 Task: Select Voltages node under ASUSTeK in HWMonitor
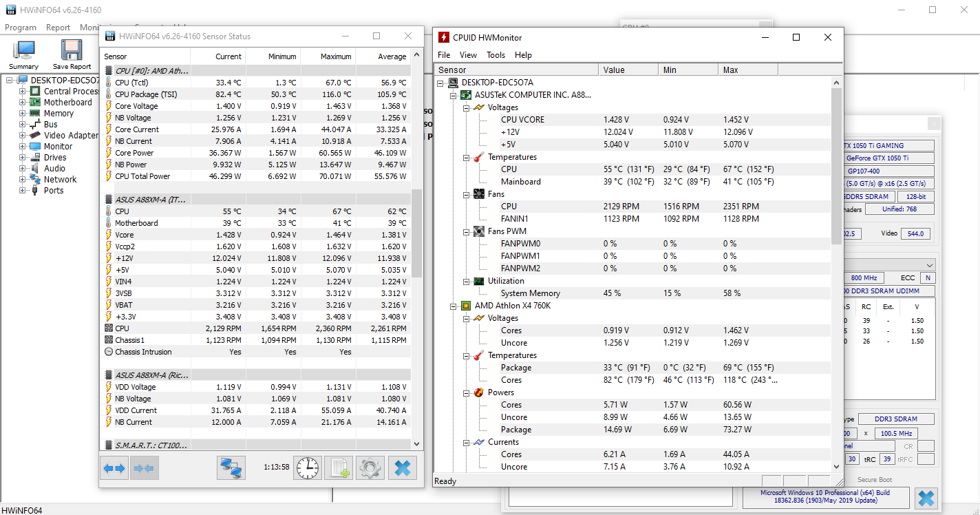point(503,107)
